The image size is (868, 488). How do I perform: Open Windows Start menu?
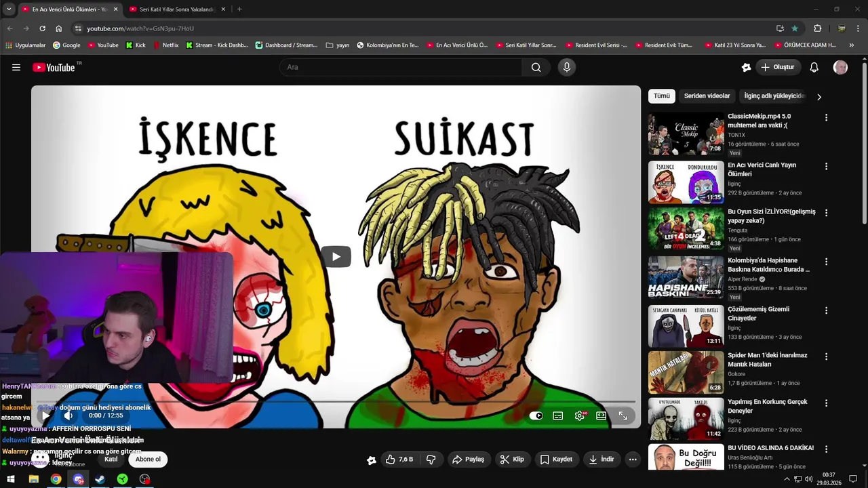(x=11, y=479)
